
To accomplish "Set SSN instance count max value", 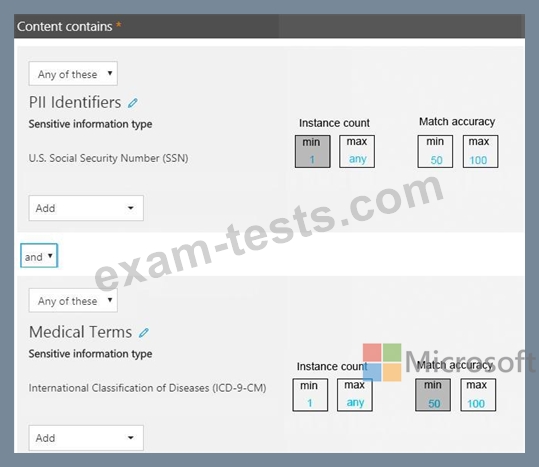I will pos(357,152).
